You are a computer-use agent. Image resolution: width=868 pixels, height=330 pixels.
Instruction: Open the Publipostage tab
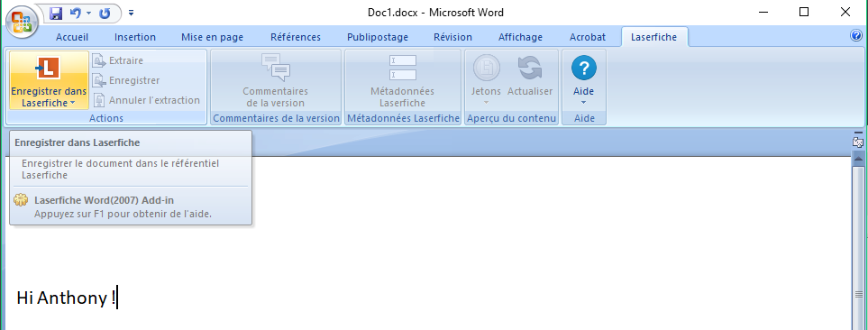click(378, 37)
